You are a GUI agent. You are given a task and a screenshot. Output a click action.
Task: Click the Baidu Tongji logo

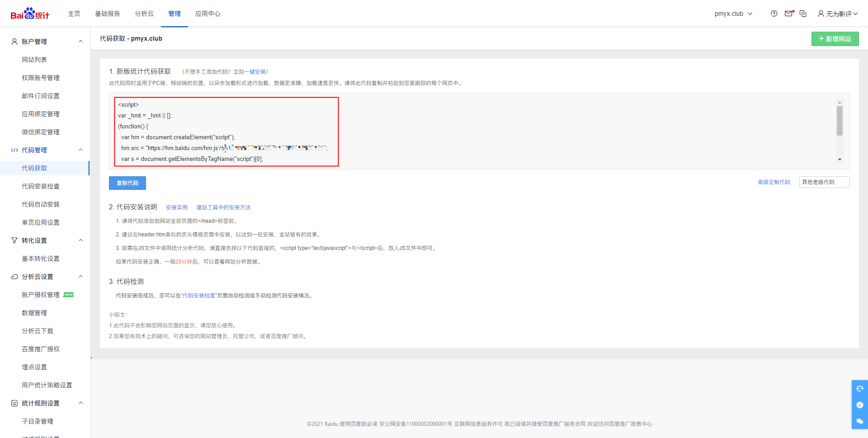click(30, 14)
